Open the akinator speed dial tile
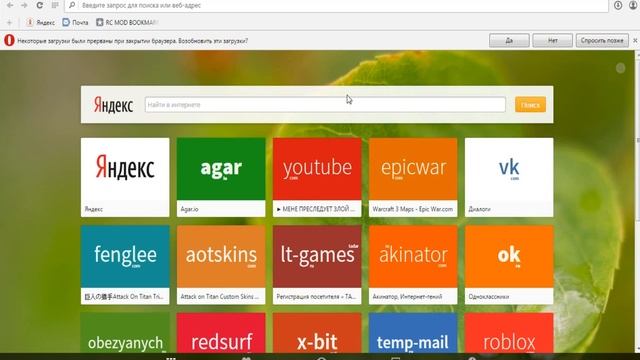 [413, 265]
